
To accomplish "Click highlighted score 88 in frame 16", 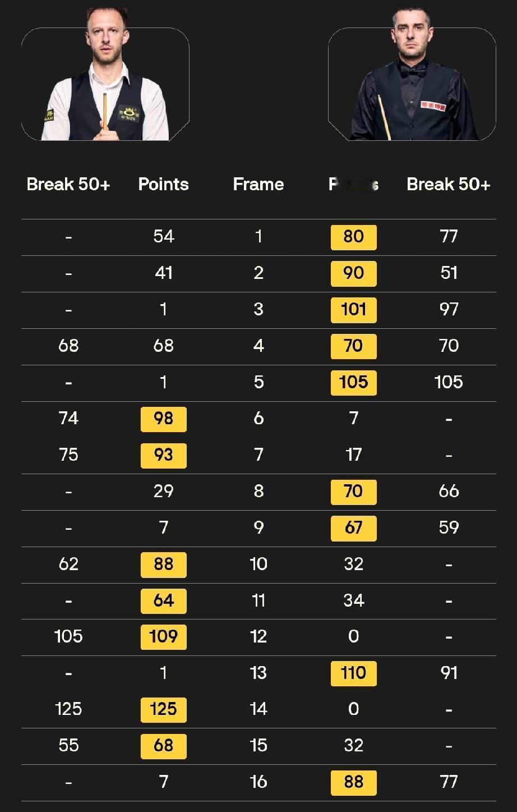I will point(353,782).
